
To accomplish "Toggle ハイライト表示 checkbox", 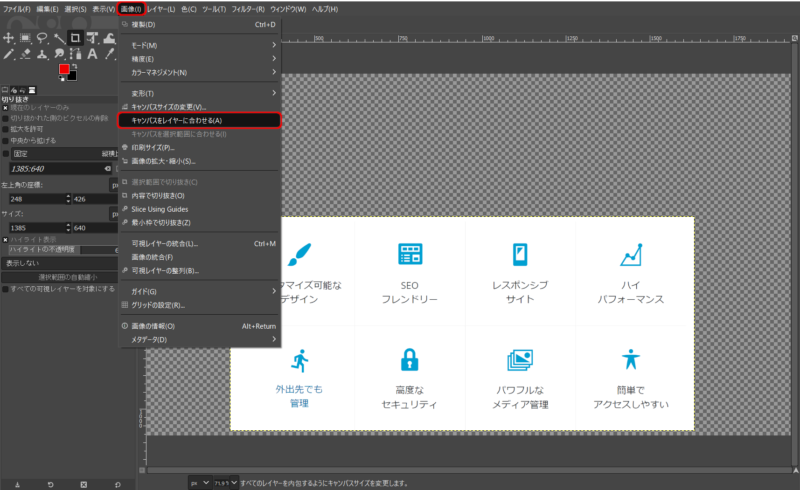I will tap(5, 239).
